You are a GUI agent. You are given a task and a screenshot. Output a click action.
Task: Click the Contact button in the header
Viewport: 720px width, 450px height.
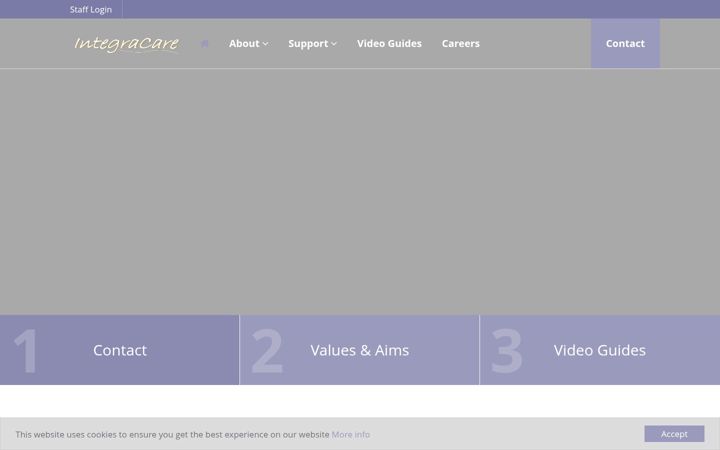click(x=625, y=43)
